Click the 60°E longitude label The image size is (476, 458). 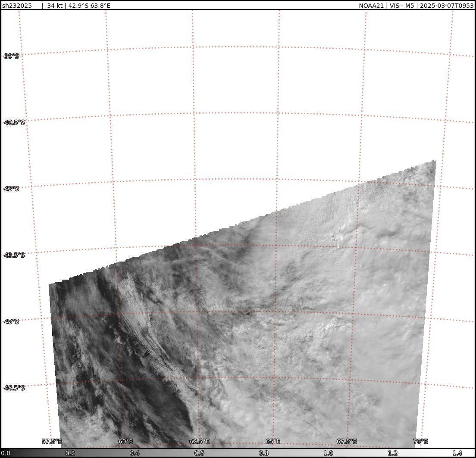[x=125, y=441]
